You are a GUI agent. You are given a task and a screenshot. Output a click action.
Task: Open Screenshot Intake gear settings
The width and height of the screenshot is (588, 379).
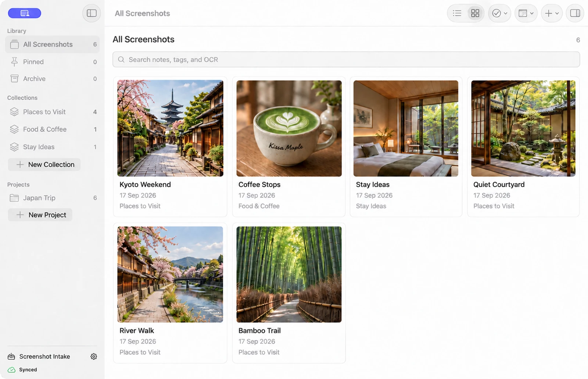(94, 356)
